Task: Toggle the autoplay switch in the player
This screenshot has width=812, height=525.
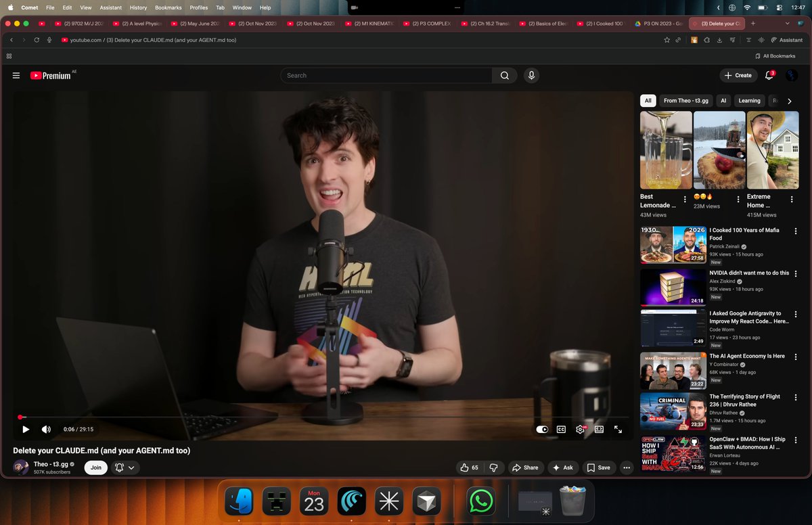Action: tap(542, 430)
